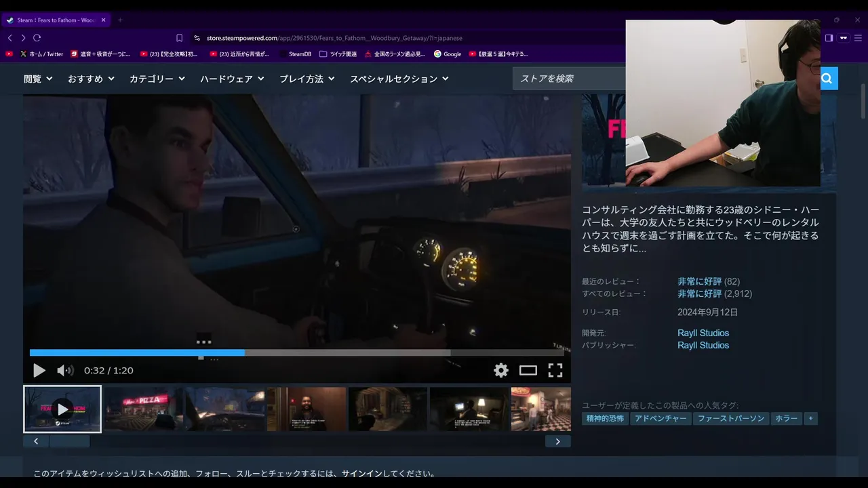The height and width of the screenshot is (488, 868).
Task: Open a new browser tab
Action: pos(120,20)
